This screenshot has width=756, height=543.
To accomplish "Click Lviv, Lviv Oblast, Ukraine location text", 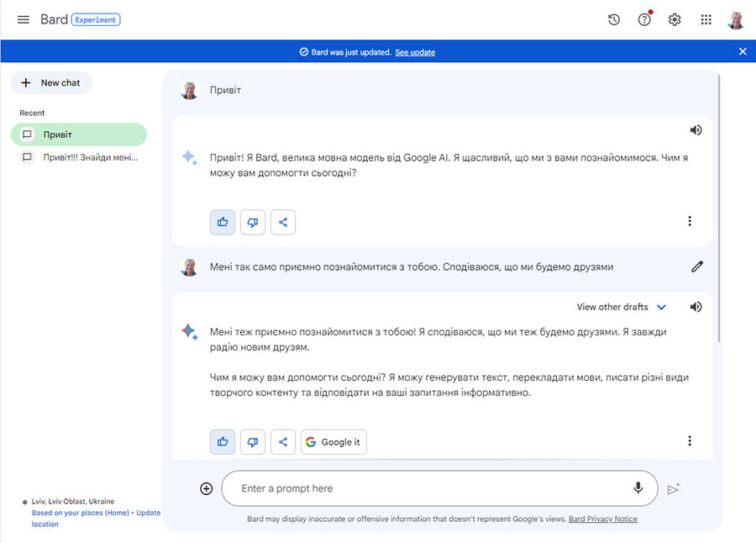I will pyautogui.click(x=73, y=501).
